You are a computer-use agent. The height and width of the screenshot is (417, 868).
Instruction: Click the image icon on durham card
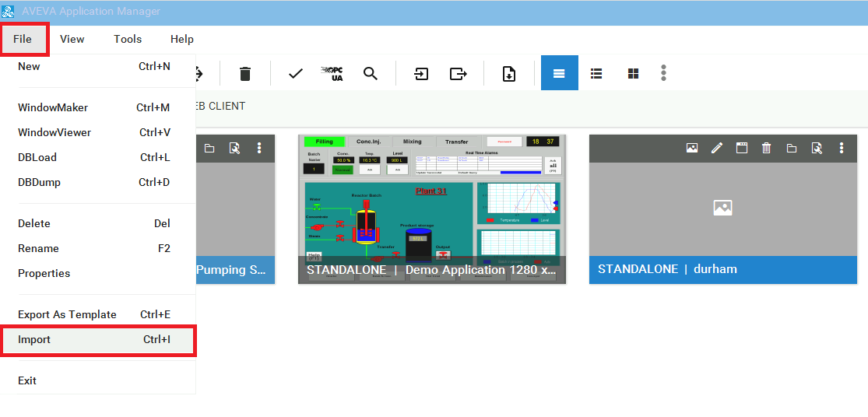(691, 148)
